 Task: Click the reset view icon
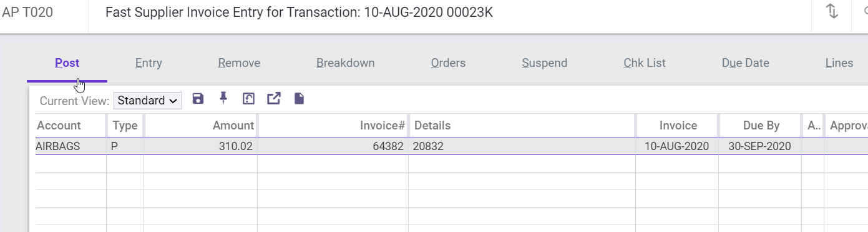click(248, 99)
